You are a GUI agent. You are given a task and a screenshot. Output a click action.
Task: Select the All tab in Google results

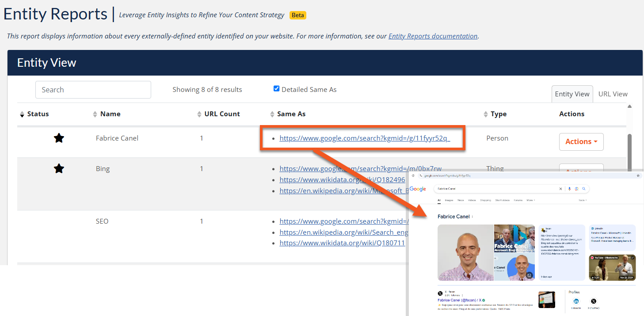[x=439, y=200]
